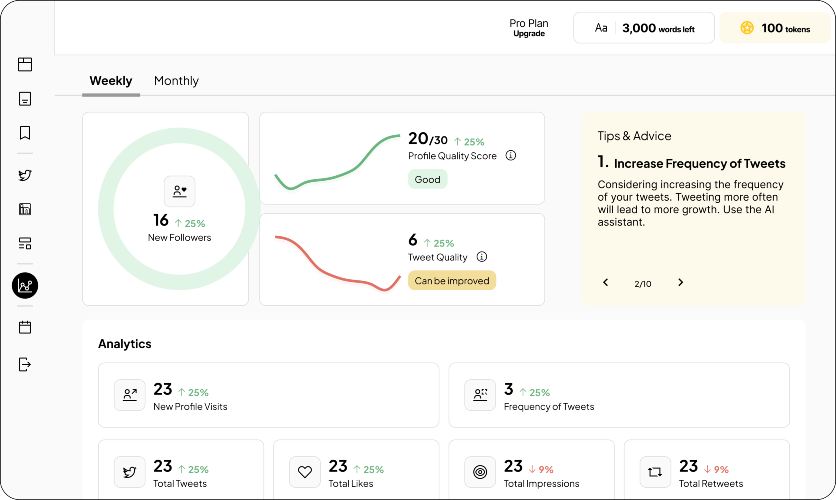Select the document note sidebar icon
Viewport: 836px width, 500px height.
(x=25, y=99)
